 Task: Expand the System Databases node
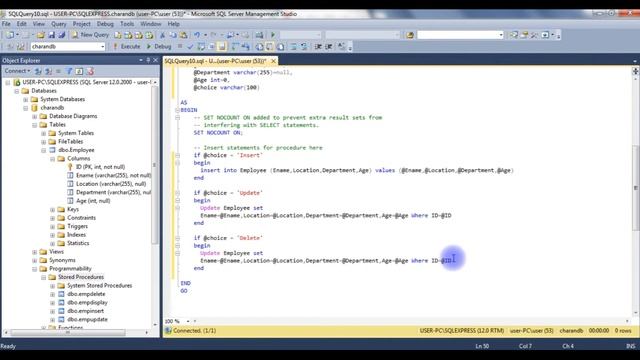point(26,100)
